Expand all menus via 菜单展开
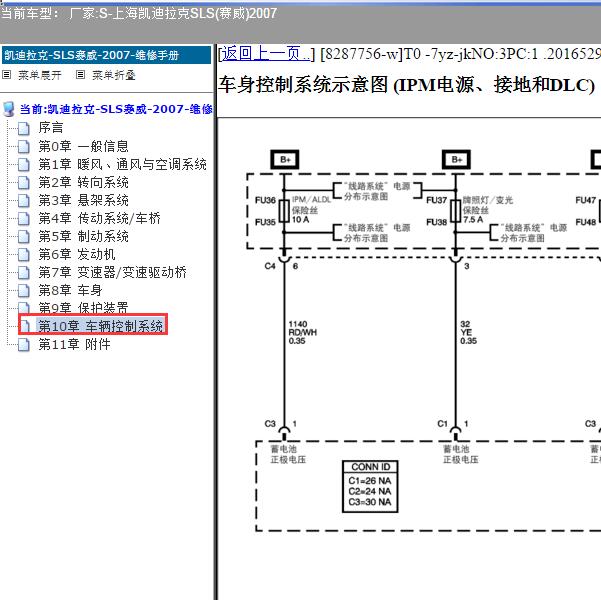This screenshot has height=600, width=601. pyautogui.click(x=40, y=75)
